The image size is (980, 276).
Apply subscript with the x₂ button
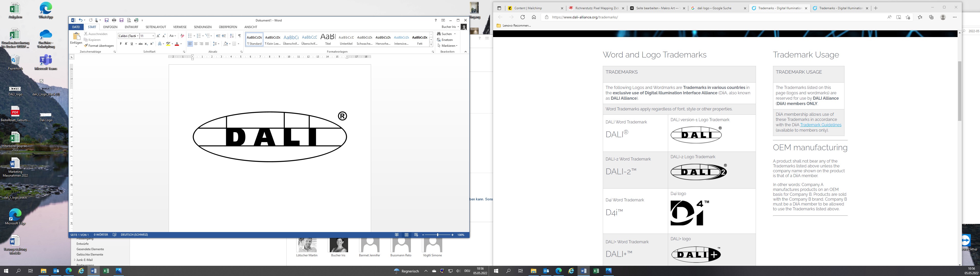pos(146,44)
